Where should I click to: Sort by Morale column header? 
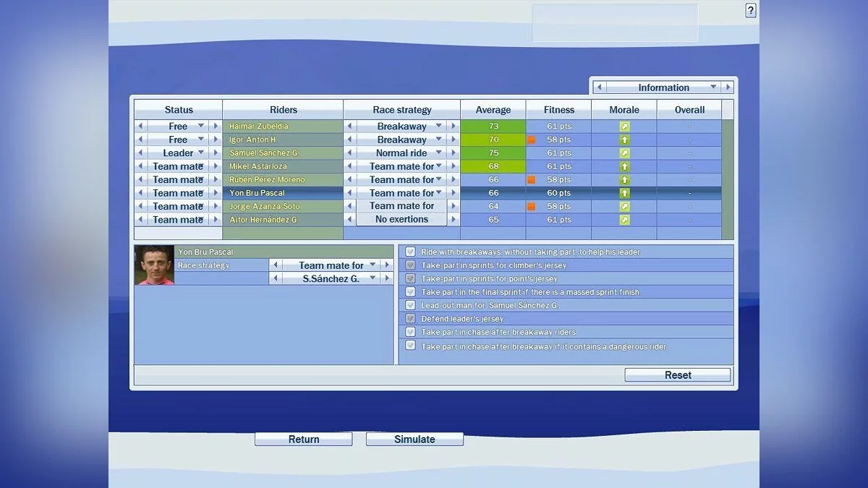coord(624,110)
